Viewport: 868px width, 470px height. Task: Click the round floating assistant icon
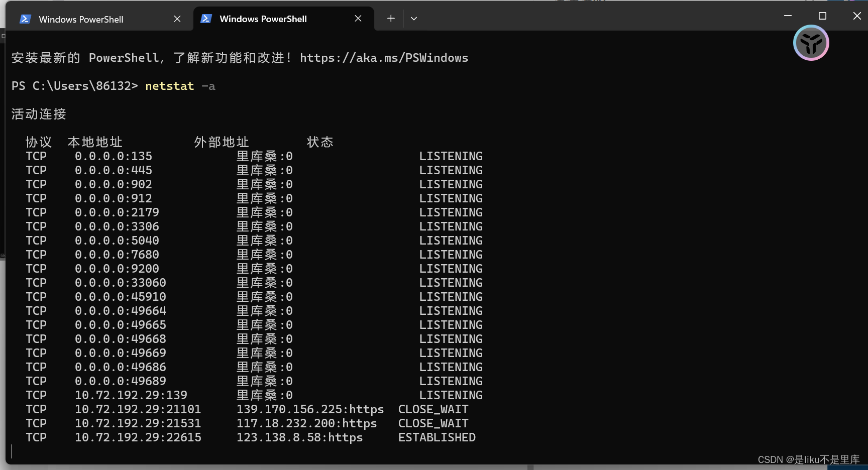[x=811, y=43]
